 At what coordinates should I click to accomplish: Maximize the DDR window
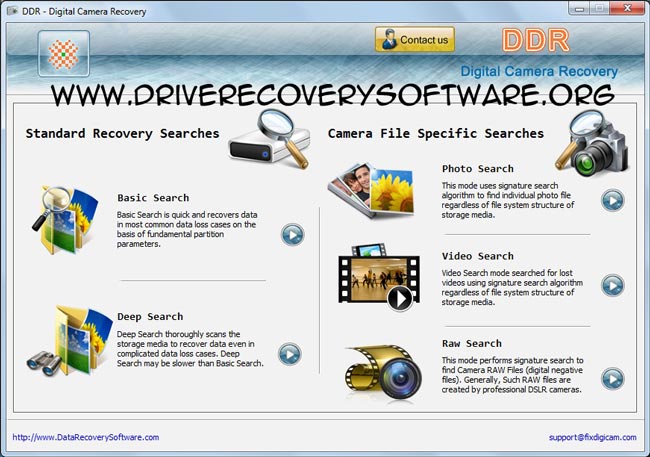(600, 8)
